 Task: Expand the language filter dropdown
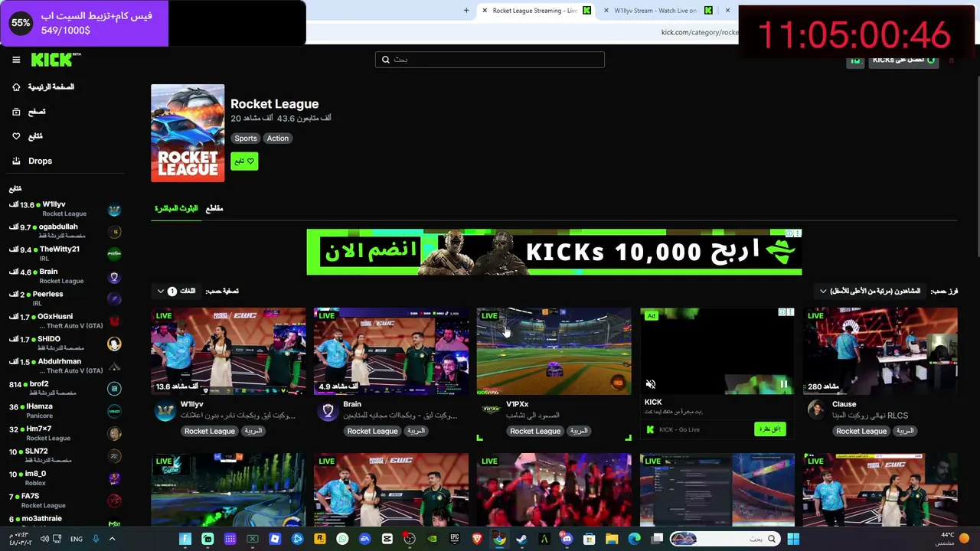[176, 291]
